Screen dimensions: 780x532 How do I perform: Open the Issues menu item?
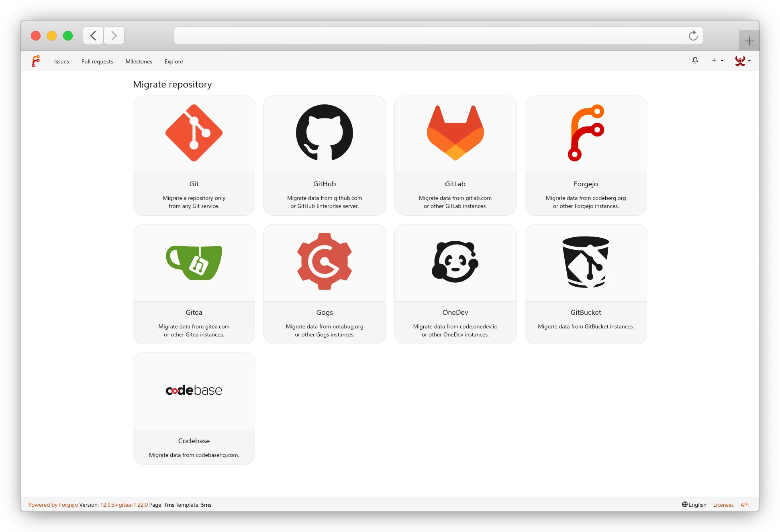click(61, 61)
